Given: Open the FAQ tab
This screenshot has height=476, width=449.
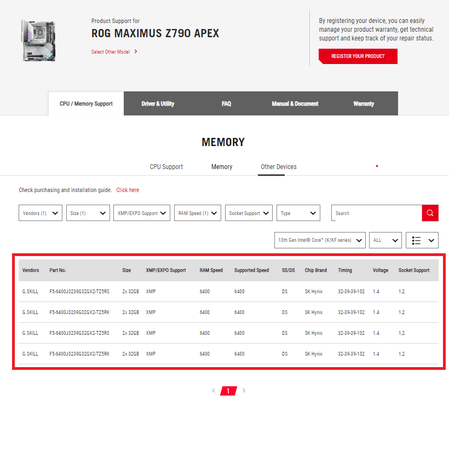Looking at the screenshot, I should tap(226, 103).
